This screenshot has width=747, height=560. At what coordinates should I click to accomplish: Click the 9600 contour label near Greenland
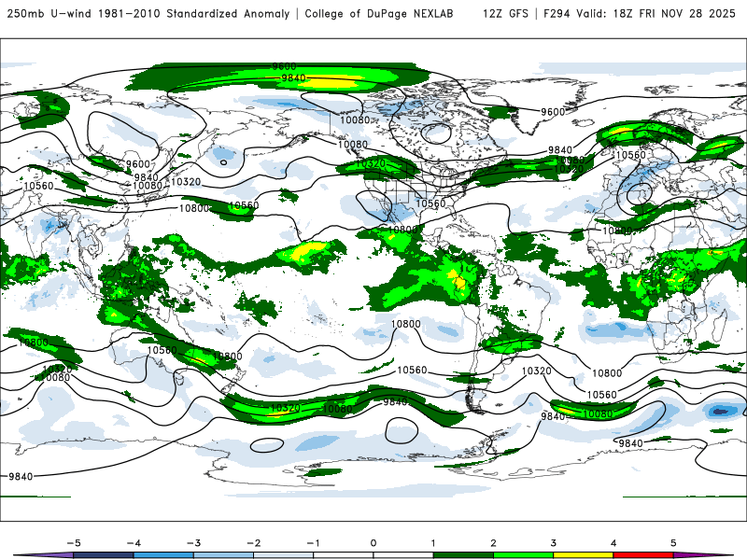click(553, 112)
